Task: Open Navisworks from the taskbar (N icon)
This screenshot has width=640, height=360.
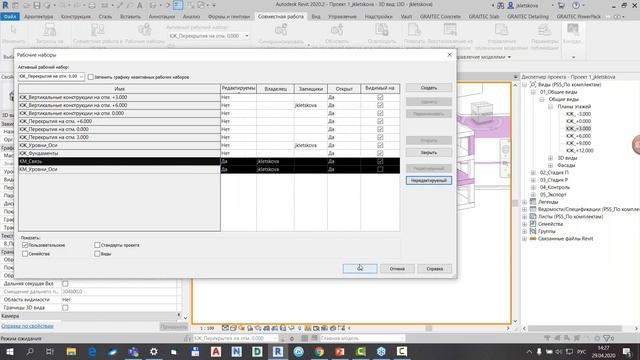Action: tap(236, 351)
